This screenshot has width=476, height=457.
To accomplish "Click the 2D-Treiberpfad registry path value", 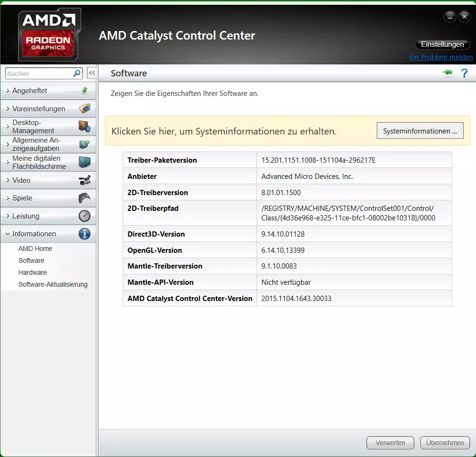I will 348,213.
